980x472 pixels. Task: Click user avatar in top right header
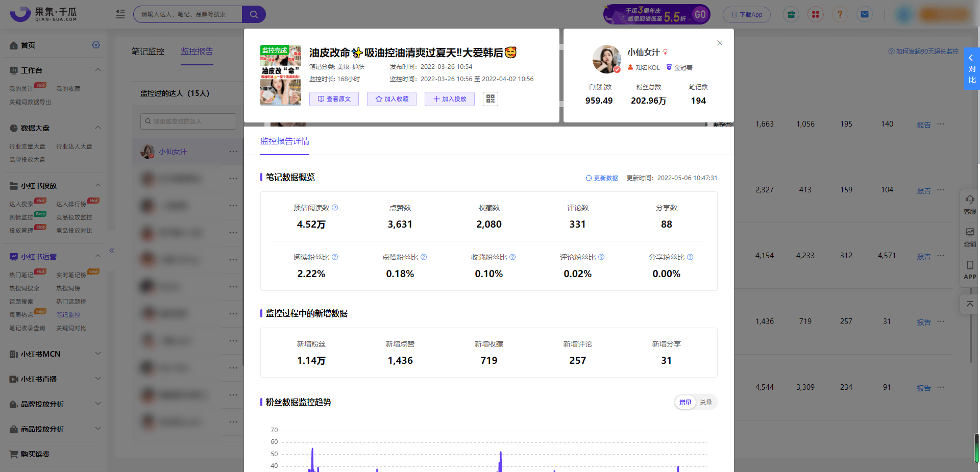(x=903, y=14)
